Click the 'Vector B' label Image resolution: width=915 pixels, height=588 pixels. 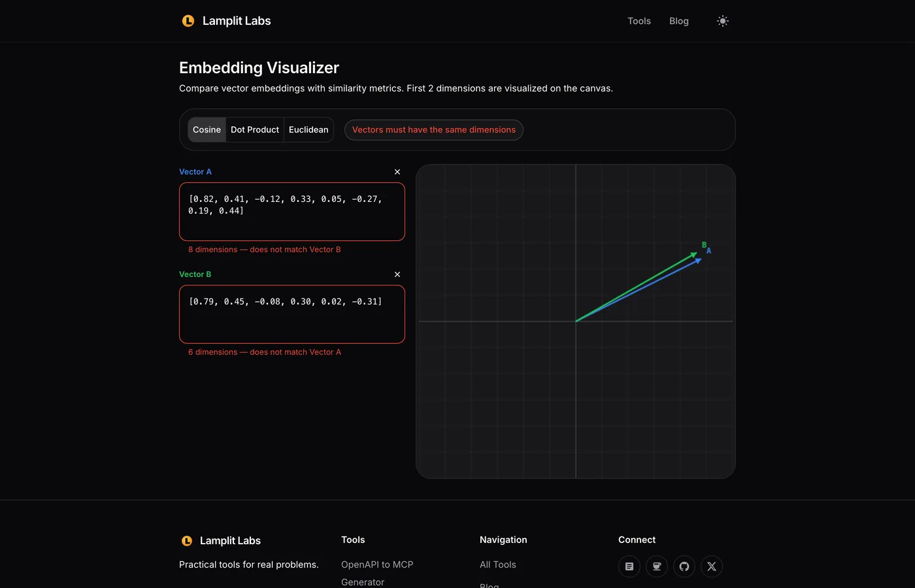coord(195,274)
